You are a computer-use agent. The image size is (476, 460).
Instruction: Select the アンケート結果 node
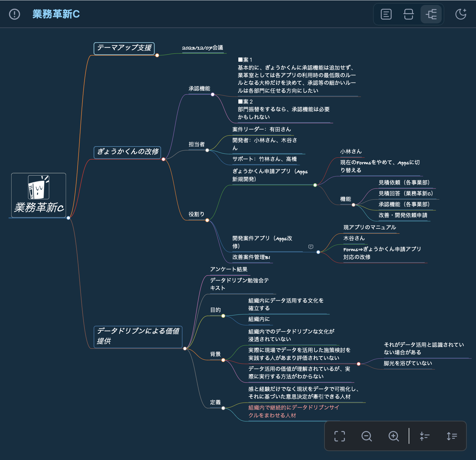click(229, 269)
